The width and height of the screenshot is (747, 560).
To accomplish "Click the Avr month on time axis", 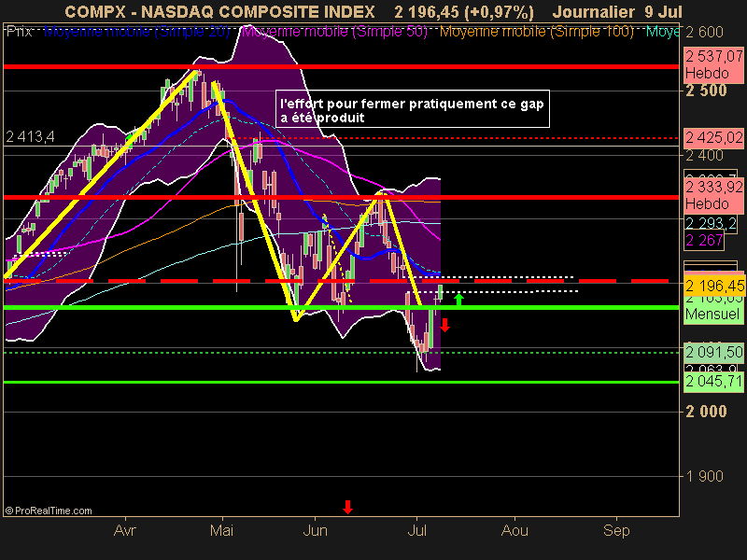I will 125,530.
